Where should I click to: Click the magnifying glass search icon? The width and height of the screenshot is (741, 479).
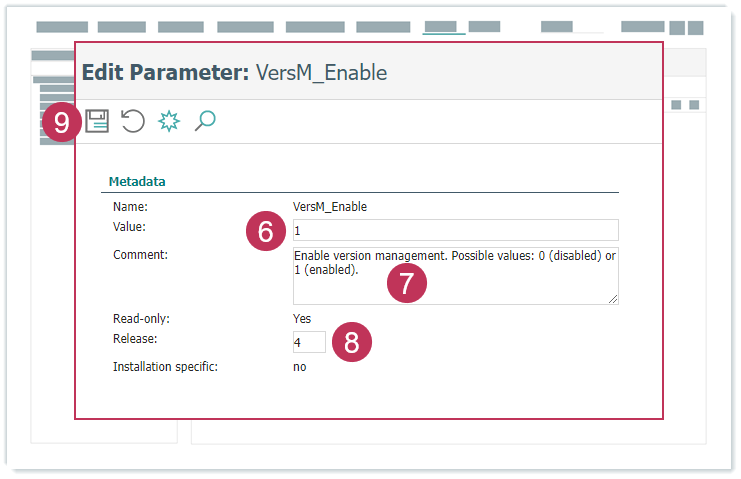coord(205,122)
